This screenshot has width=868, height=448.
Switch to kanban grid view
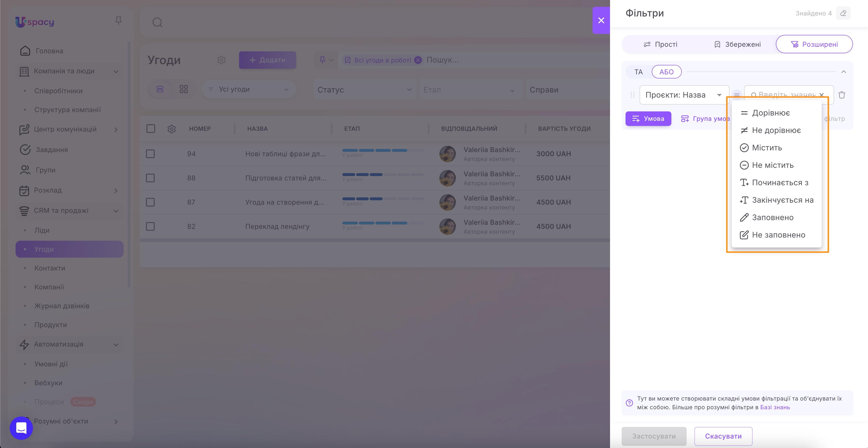[184, 89]
